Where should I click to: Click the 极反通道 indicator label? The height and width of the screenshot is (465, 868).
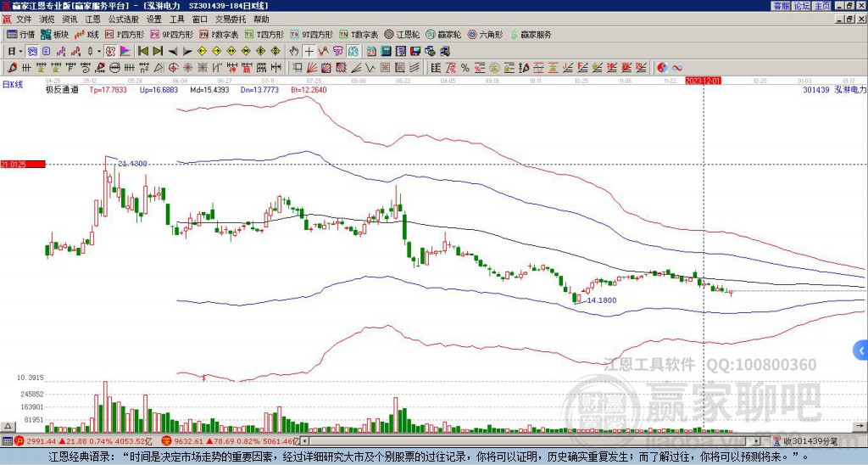[x=62, y=89]
